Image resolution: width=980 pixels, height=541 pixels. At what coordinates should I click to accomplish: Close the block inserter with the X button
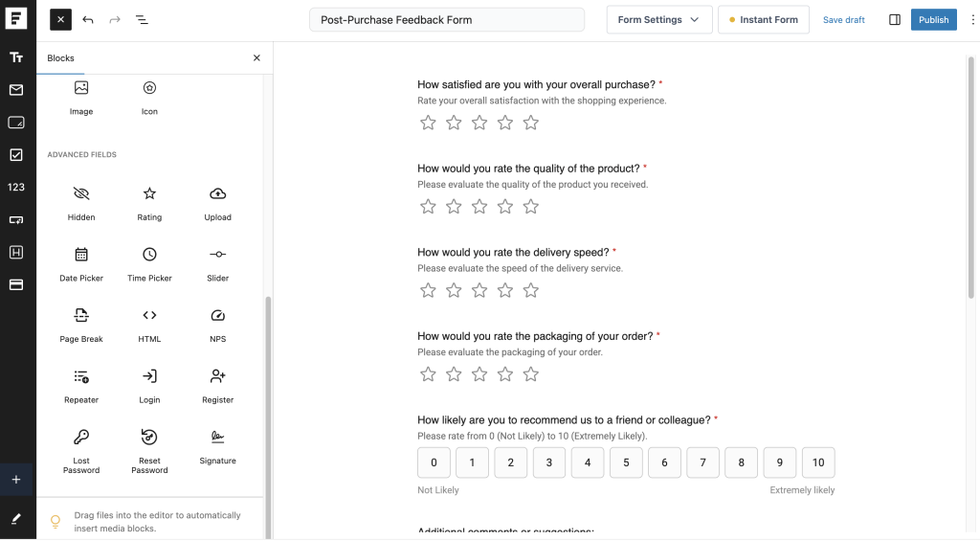tap(60, 19)
